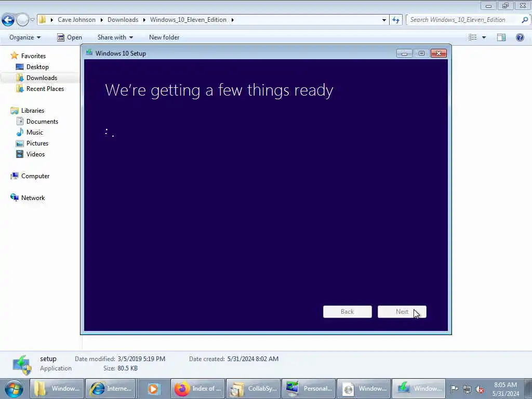Click the Back button in Windows 10 Setup
The image size is (532, 399).
(x=348, y=312)
